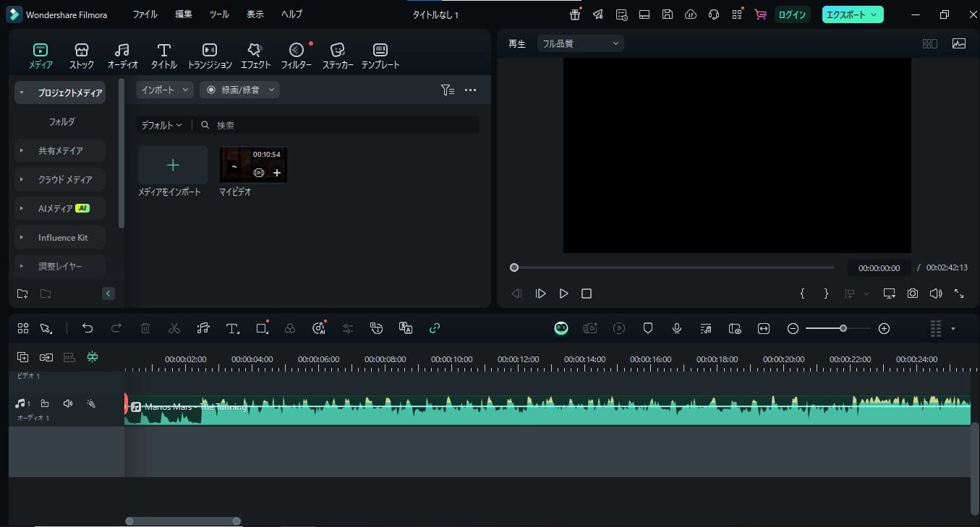This screenshot has width=980, height=527.
Task: Click the preview progress scrubber handle
Action: point(514,267)
